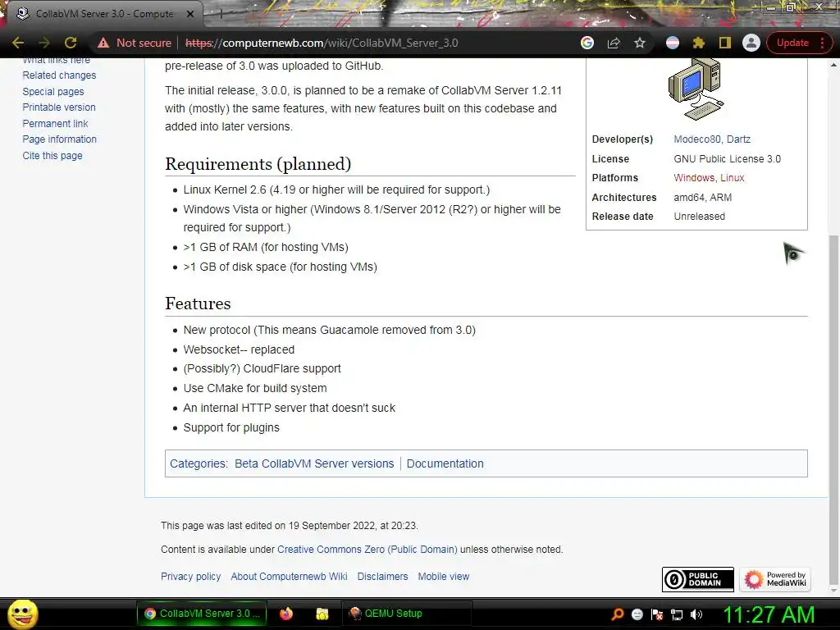The height and width of the screenshot is (630, 840).
Task: Open the Google icon in the address bar
Action: click(x=587, y=43)
